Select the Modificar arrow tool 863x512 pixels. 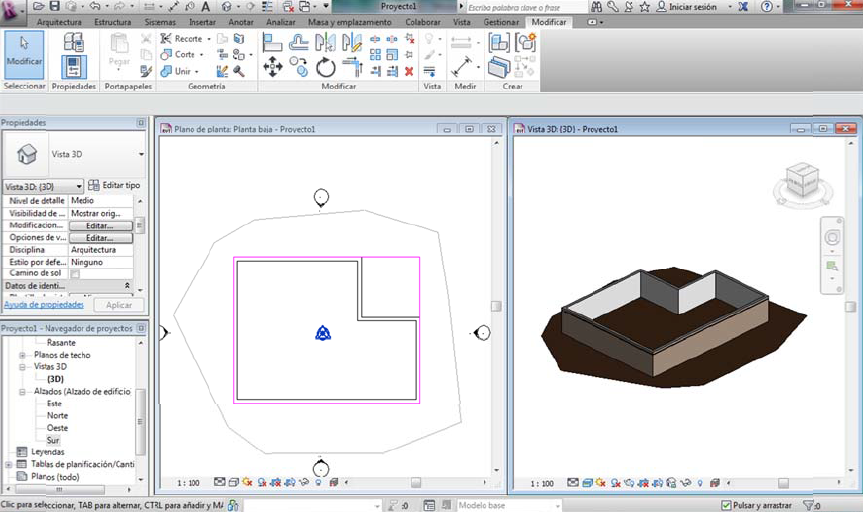pyautogui.click(x=24, y=56)
